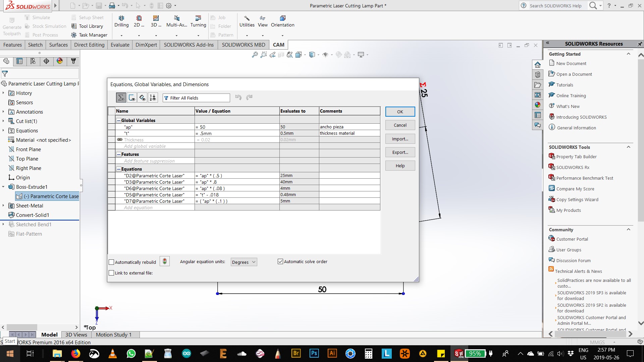Open the Evaluate tab

pos(120,45)
